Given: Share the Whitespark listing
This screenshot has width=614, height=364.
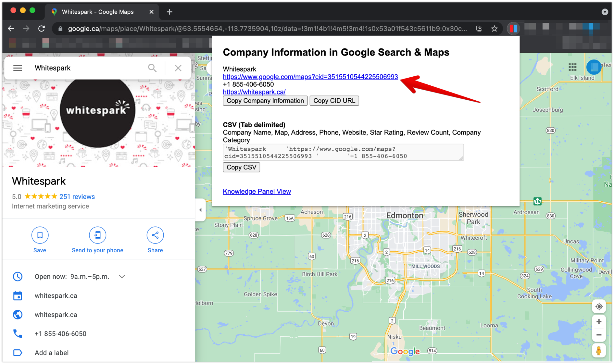Looking at the screenshot, I should 155,235.
